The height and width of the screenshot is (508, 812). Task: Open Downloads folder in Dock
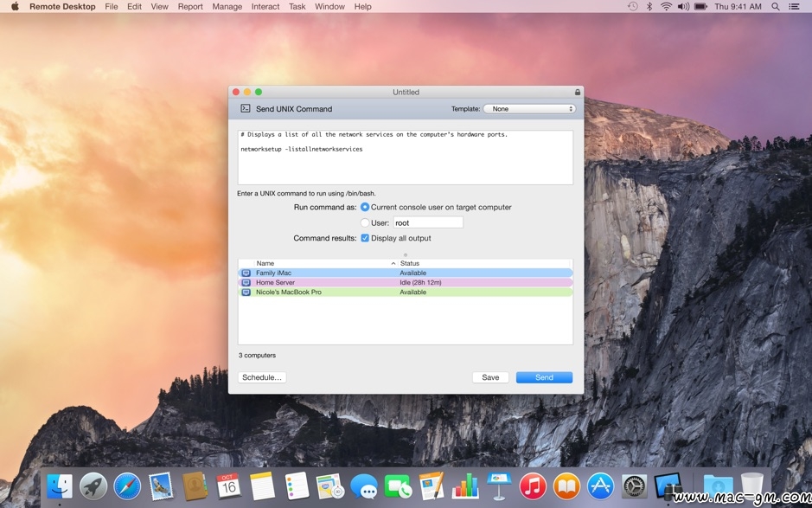click(x=718, y=486)
